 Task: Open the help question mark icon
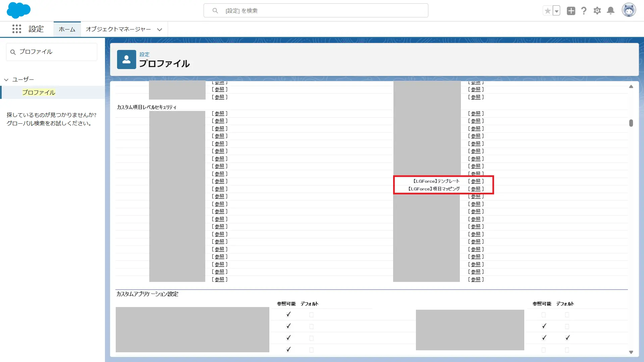click(584, 11)
